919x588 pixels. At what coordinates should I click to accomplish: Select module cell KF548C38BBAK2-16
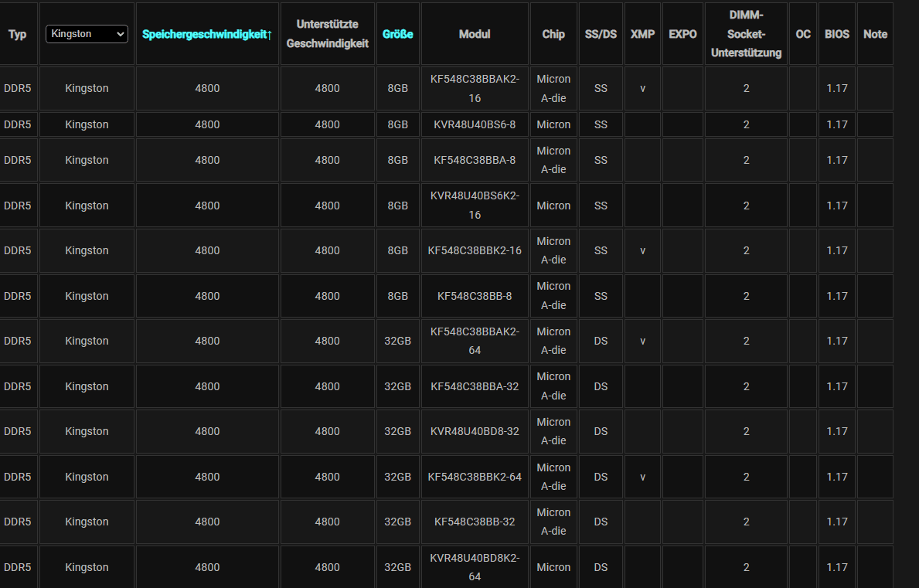point(475,88)
